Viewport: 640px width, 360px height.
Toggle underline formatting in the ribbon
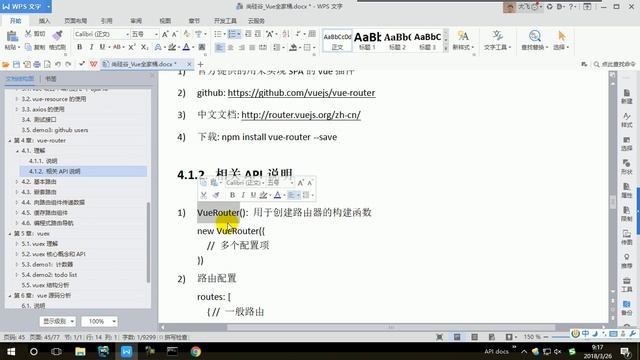[x=102, y=47]
